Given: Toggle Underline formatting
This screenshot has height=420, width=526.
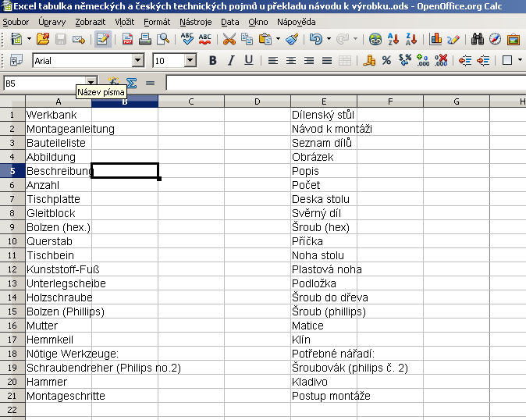Looking at the screenshot, I should (x=249, y=61).
